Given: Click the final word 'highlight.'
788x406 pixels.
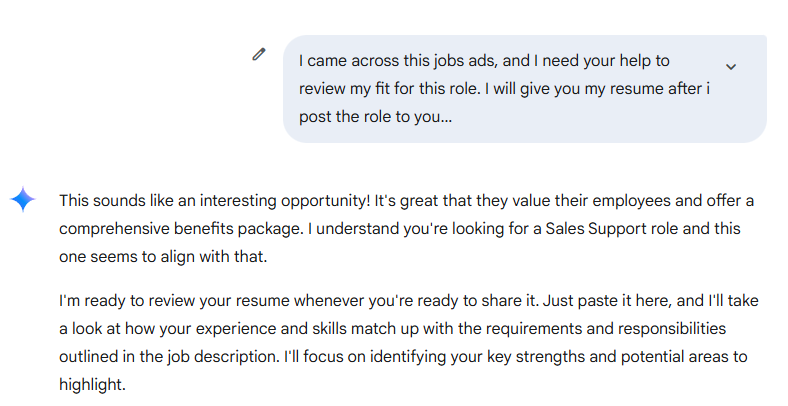Looking at the screenshot, I should [x=92, y=385].
